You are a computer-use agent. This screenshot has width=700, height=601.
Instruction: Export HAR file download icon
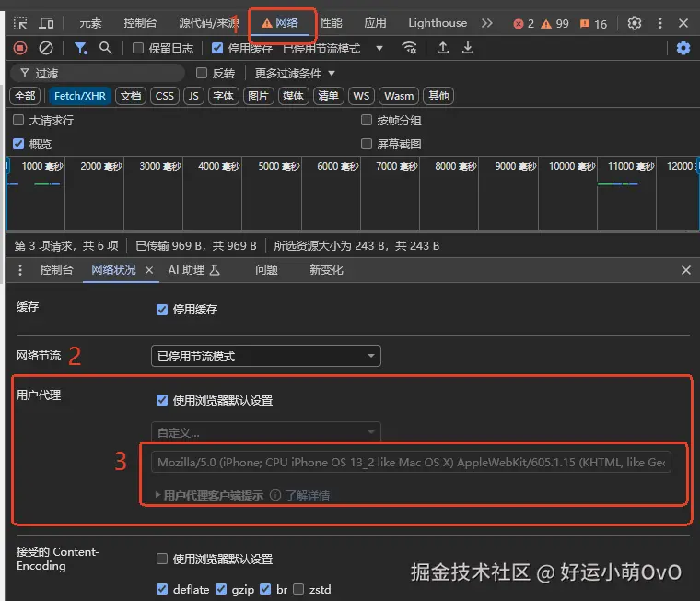click(x=467, y=47)
